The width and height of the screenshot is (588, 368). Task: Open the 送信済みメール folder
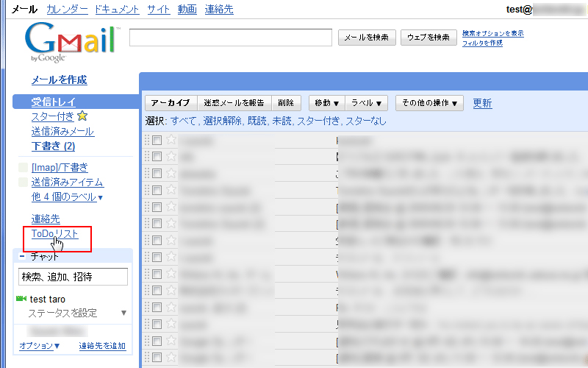coord(62,131)
